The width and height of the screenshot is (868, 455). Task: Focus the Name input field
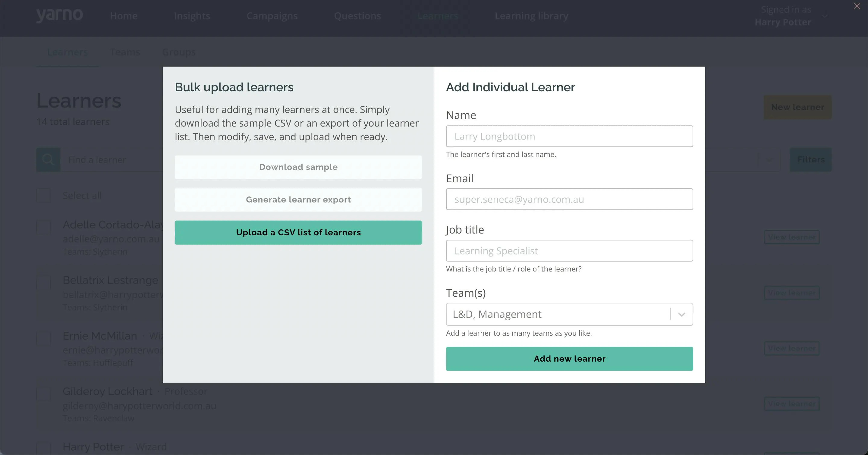[x=569, y=136]
